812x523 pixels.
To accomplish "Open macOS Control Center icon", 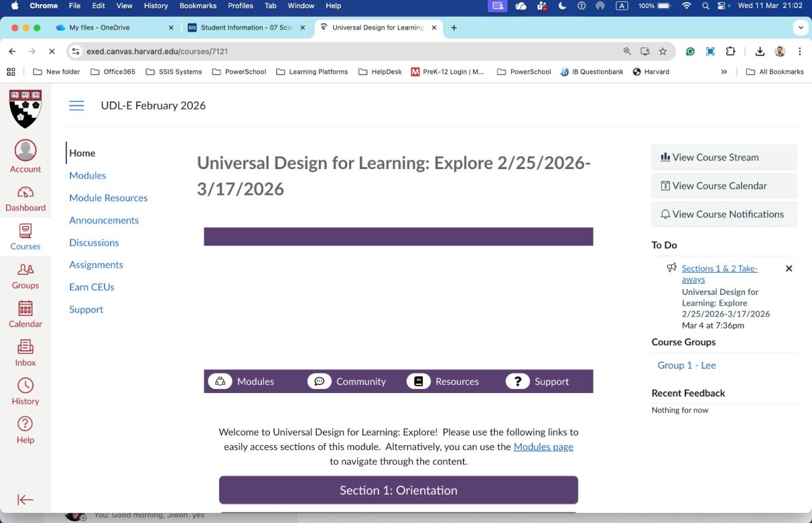I will point(723,6).
